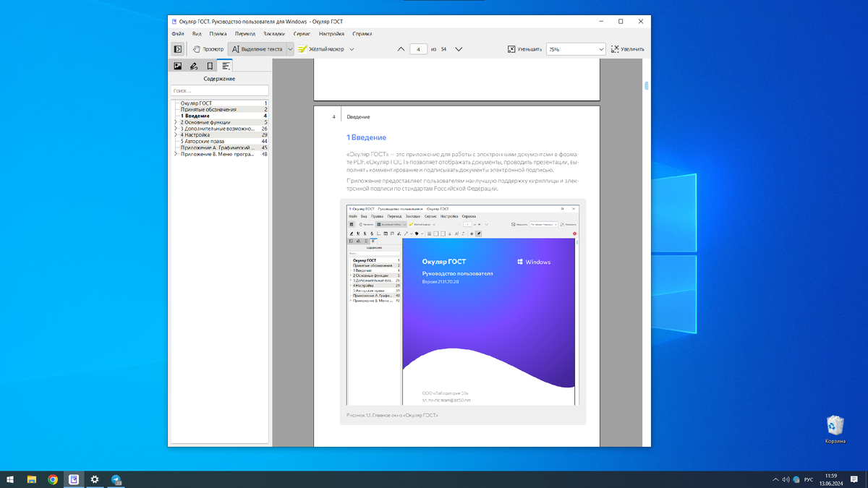Select bold 1 Введение in contents tree

click(195, 116)
